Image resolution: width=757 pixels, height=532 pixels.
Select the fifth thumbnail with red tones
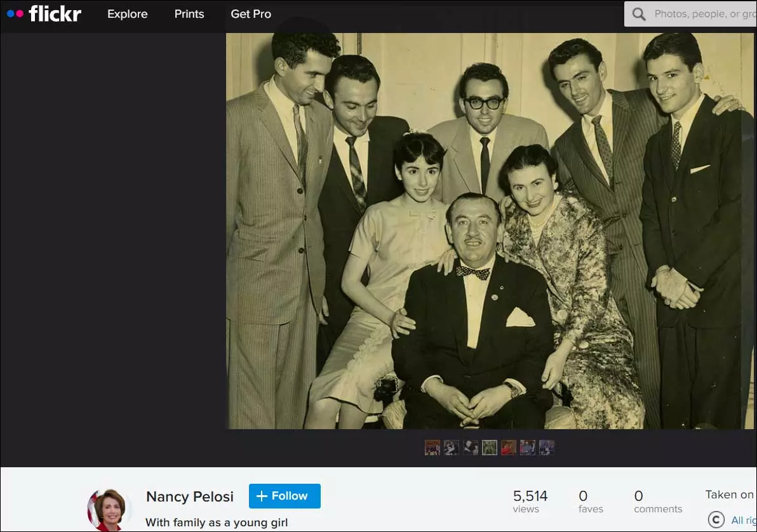(x=508, y=448)
